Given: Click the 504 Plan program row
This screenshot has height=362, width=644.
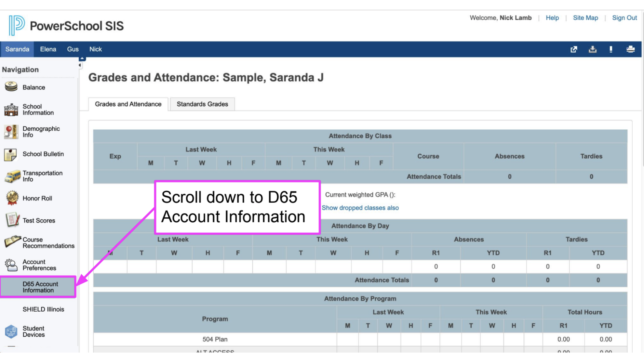Looking at the screenshot, I should [x=360, y=339].
